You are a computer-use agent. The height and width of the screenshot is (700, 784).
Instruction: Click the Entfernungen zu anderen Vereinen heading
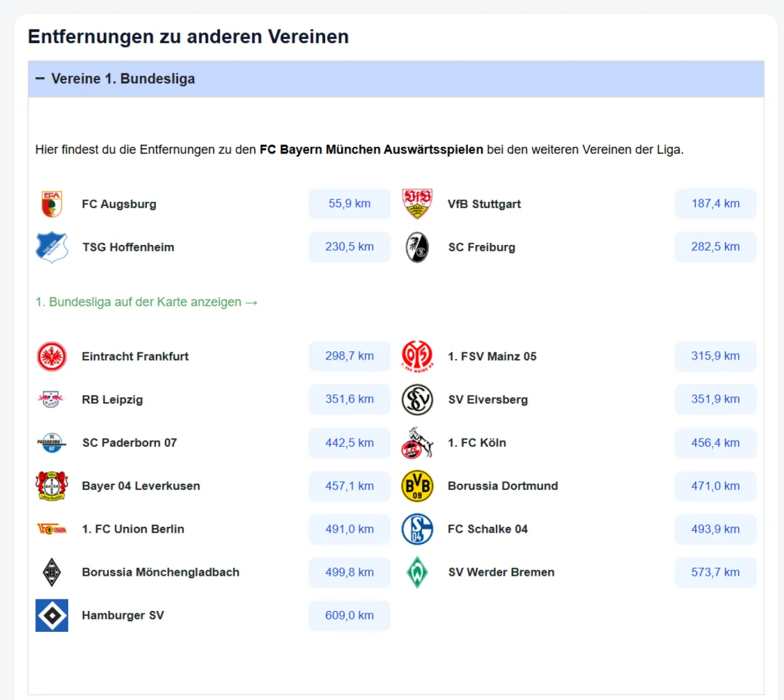point(188,37)
